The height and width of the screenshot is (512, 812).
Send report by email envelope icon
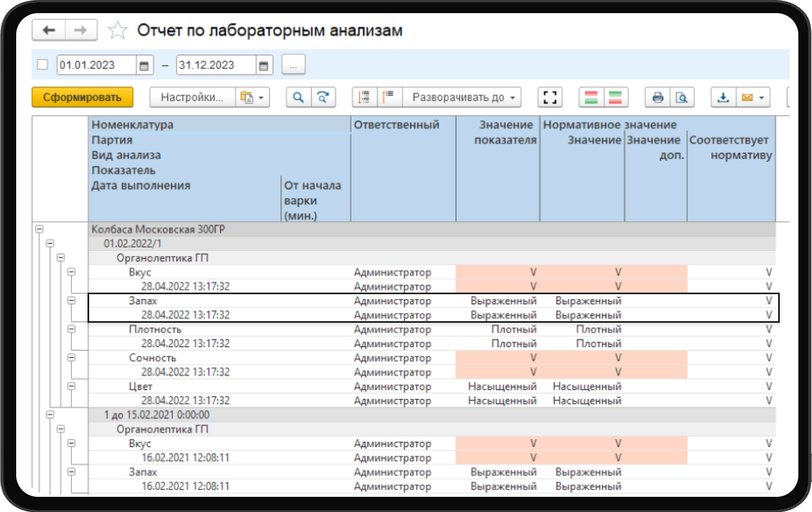tap(747, 97)
